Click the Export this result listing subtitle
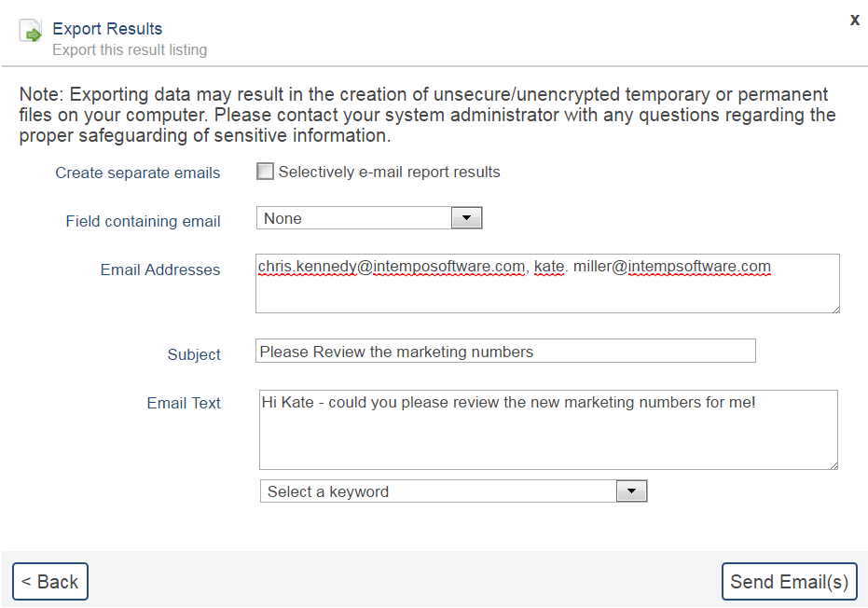Screen dimensions: 868x608 tap(130, 49)
